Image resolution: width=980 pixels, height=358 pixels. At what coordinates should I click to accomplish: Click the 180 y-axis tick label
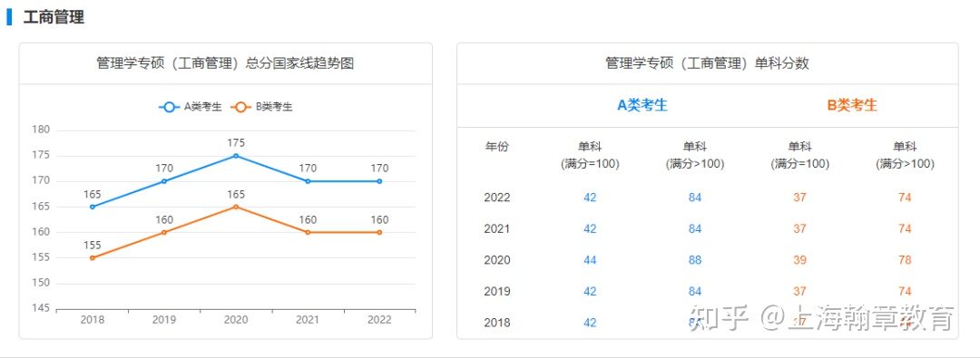41,130
